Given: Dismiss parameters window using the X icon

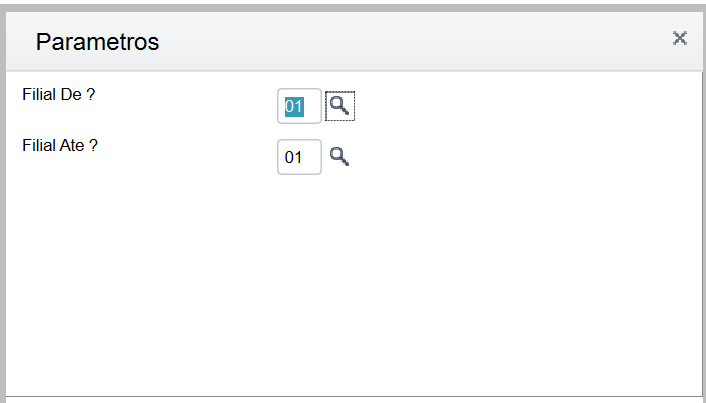Looking at the screenshot, I should (x=679, y=38).
